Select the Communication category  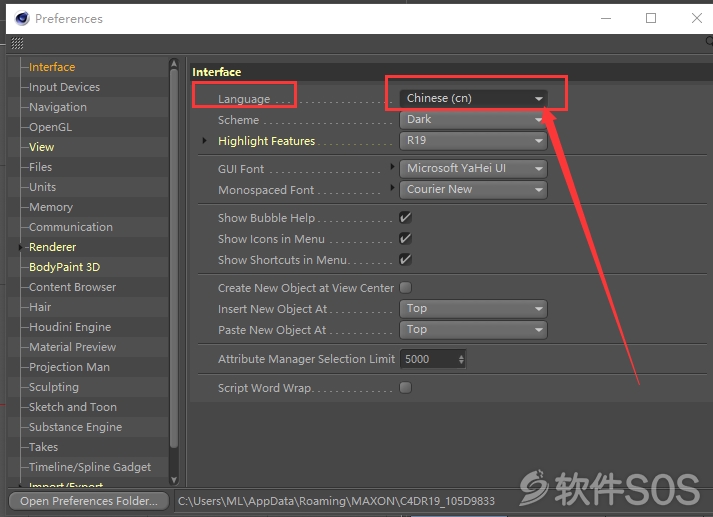click(71, 227)
